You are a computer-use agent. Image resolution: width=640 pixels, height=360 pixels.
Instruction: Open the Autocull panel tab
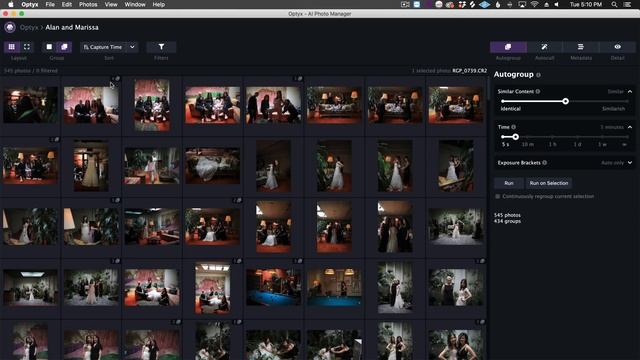click(x=544, y=47)
